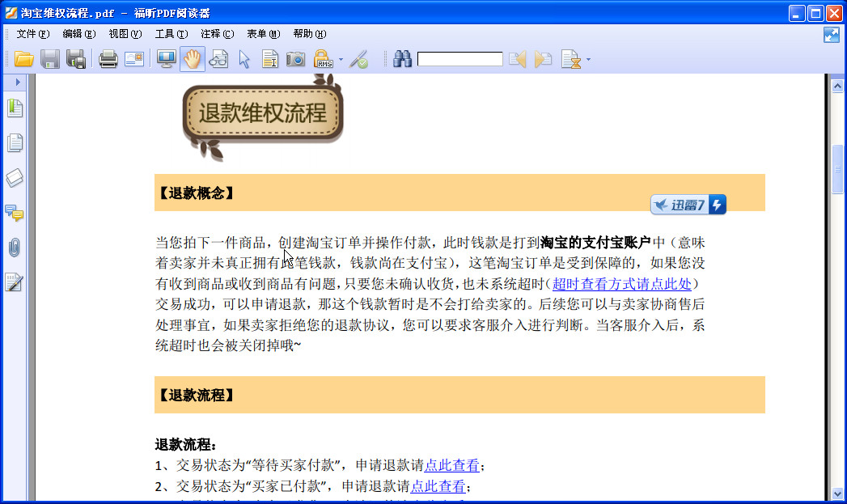Open dropdown arrow next to RMS lock

click(341, 59)
